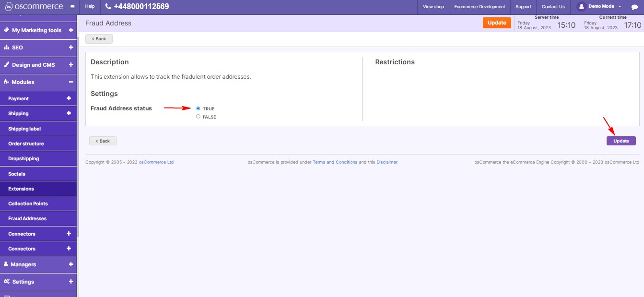Click the Back button above the settings form

99,38
